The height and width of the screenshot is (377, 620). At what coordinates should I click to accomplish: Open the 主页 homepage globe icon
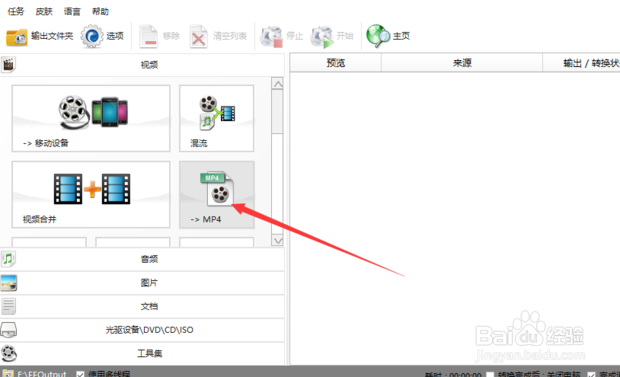pos(378,36)
